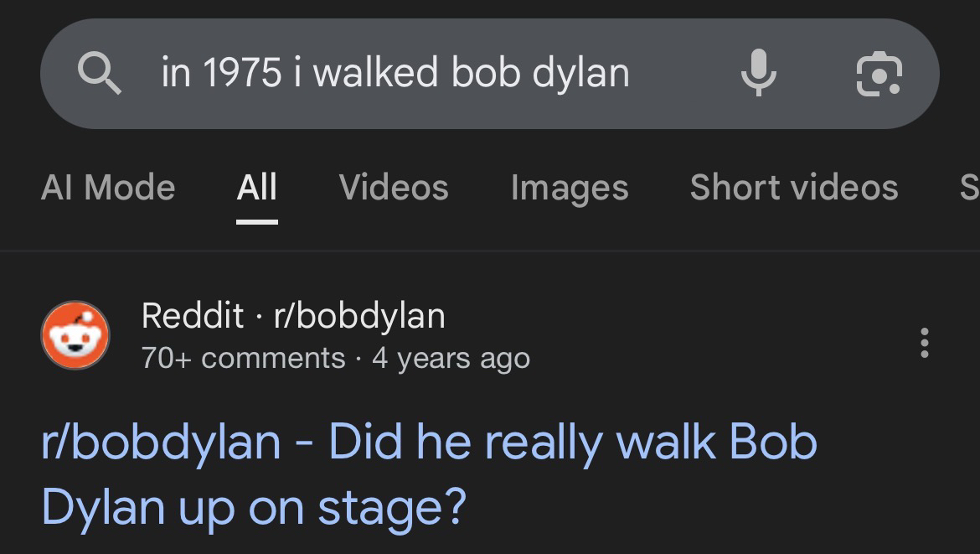This screenshot has height=554, width=980.
Task: Select the cut-off tab right of Short videos
Action: [968, 187]
